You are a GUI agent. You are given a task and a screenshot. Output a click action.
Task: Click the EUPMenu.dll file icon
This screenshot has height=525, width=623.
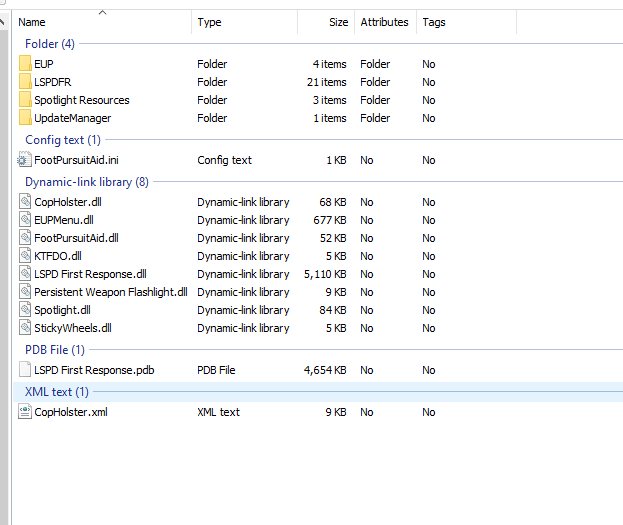point(25,220)
